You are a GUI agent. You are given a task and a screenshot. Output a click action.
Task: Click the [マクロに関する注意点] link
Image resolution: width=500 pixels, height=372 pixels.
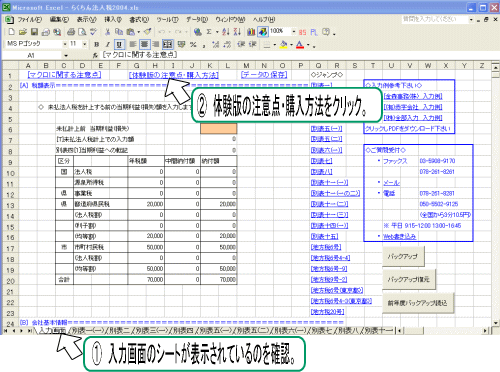pyautogui.click(x=64, y=75)
